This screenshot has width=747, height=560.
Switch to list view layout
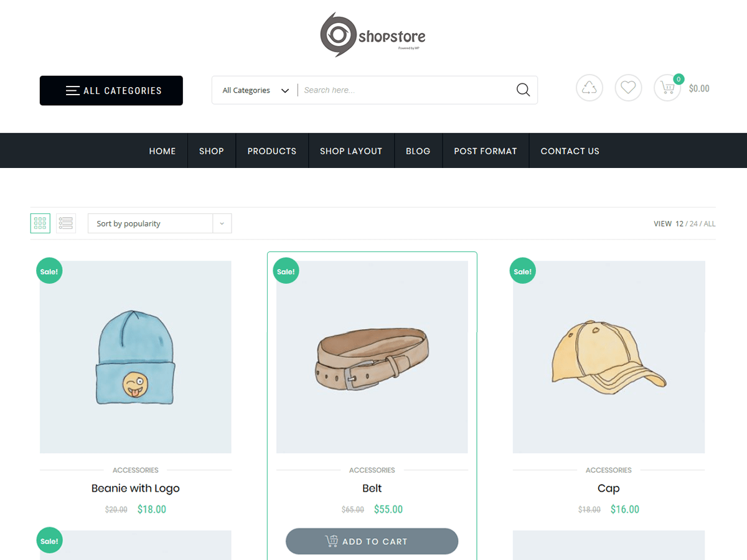(65, 223)
